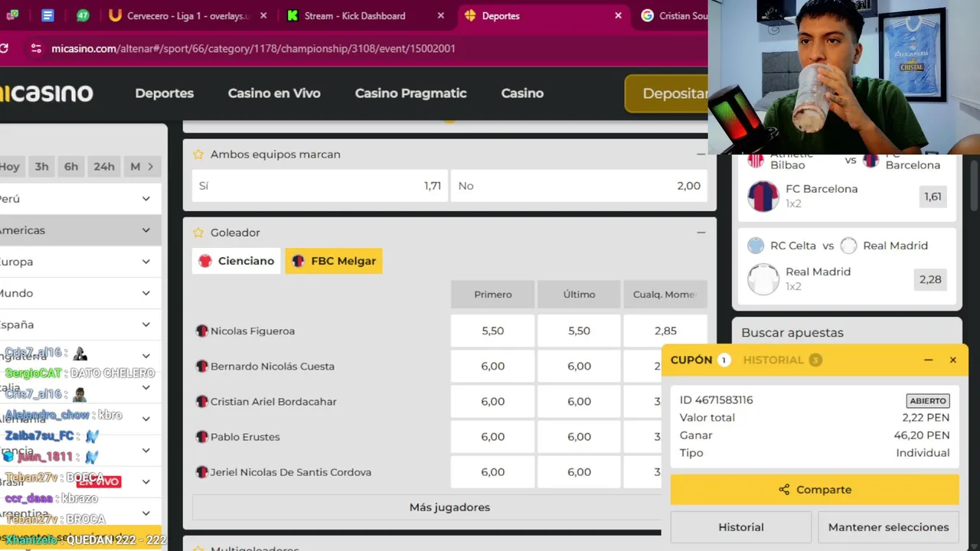Open Historial from the coupon
980x551 pixels.
[740, 527]
